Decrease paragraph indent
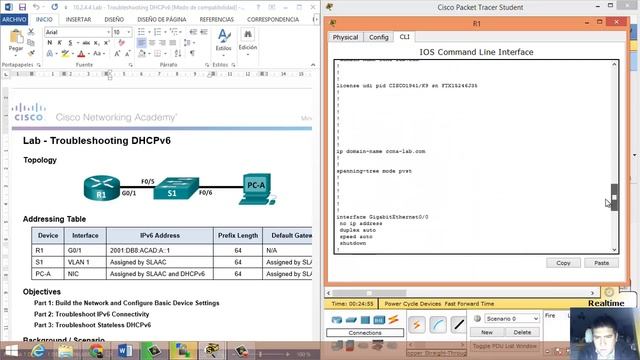This screenshot has width=640, height=360. tap(193, 32)
